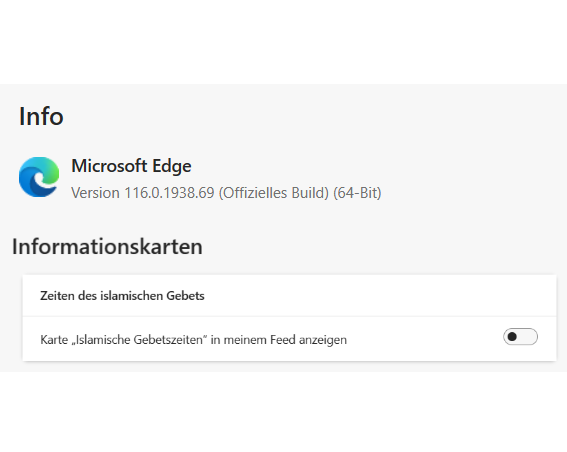
Task: Click the empty right side of the toggle track
Action: [528, 337]
